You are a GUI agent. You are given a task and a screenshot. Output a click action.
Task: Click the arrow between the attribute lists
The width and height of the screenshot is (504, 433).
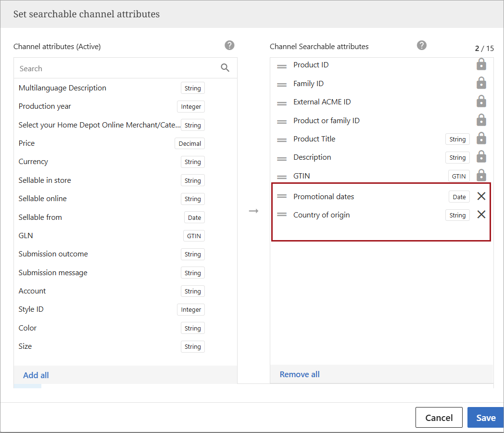(253, 211)
